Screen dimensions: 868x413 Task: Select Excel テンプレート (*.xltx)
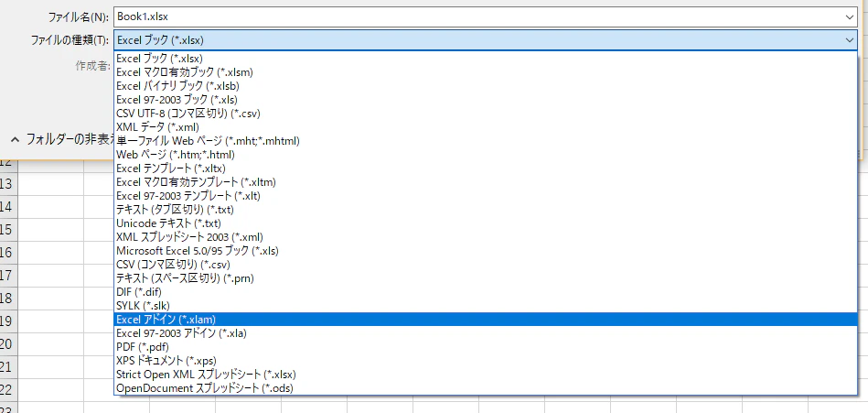click(x=486, y=168)
